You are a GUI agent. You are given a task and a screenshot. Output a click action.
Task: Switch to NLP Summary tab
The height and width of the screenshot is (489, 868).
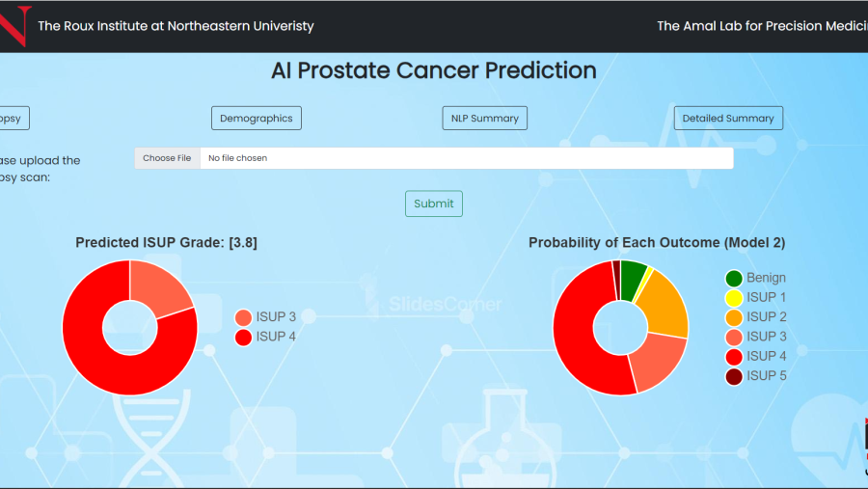(484, 118)
